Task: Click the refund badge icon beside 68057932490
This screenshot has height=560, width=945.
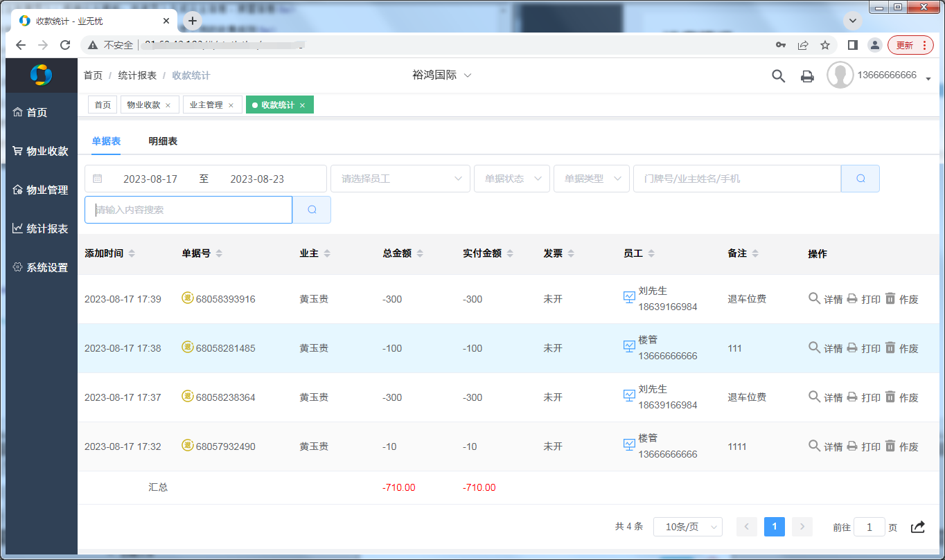Action: point(187,446)
